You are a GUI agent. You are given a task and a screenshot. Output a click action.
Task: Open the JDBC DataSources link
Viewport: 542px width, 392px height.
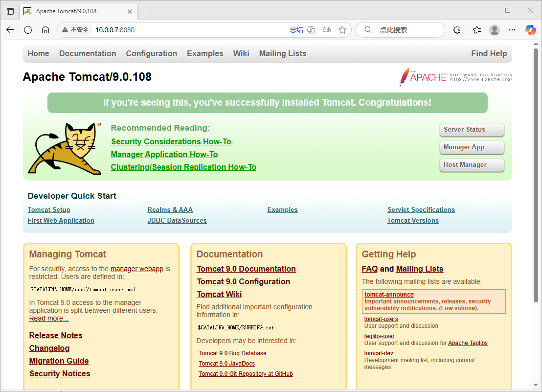(x=177, y=221)
